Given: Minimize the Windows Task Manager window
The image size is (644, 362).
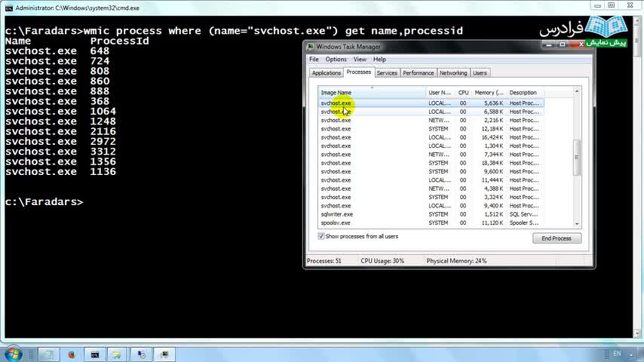Looking at the screenshot, I should pyautogui.click(x=549, y=44).
